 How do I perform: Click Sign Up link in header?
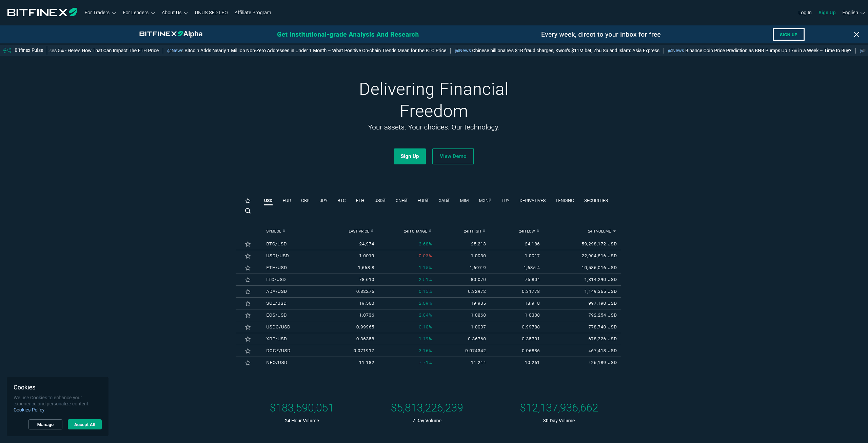[x=827, y=13]
